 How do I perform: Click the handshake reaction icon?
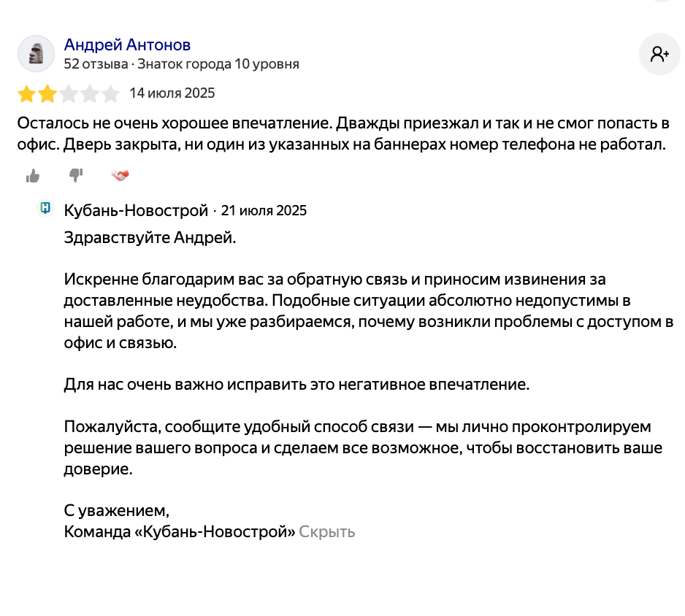point(120,175)
